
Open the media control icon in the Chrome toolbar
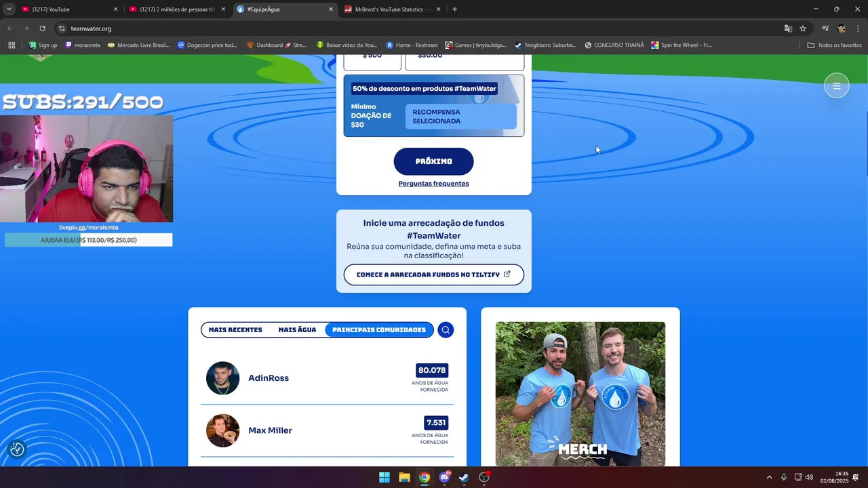[825, 28]
